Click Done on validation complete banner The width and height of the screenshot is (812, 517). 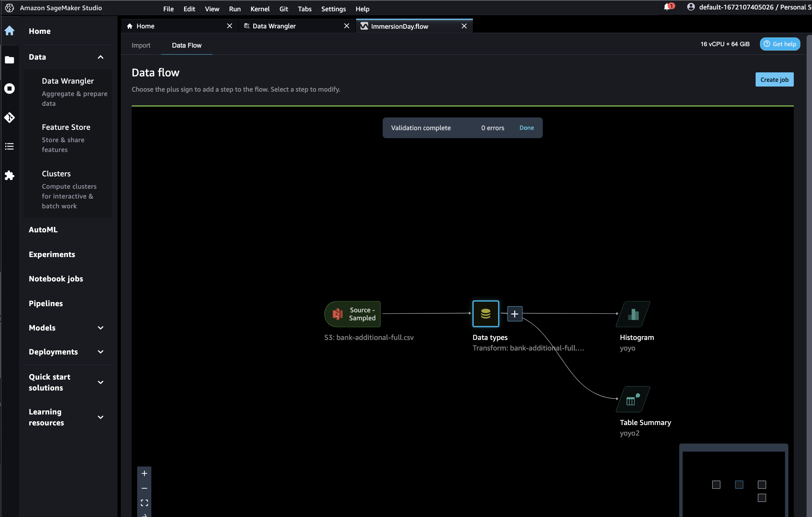coord(526,128)
